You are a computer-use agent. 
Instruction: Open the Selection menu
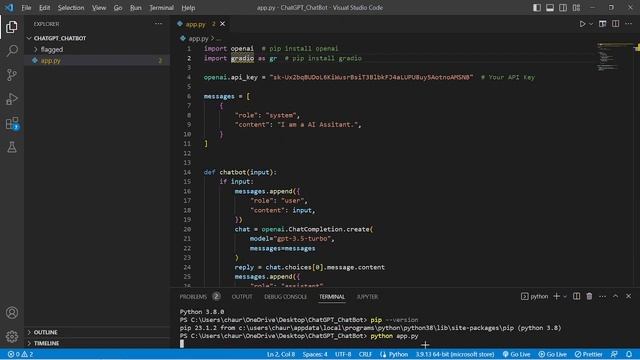pos(71,8)
